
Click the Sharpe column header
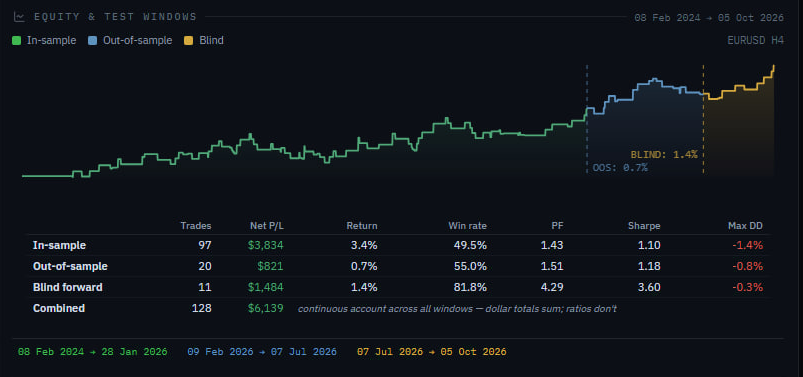(644, 226)
